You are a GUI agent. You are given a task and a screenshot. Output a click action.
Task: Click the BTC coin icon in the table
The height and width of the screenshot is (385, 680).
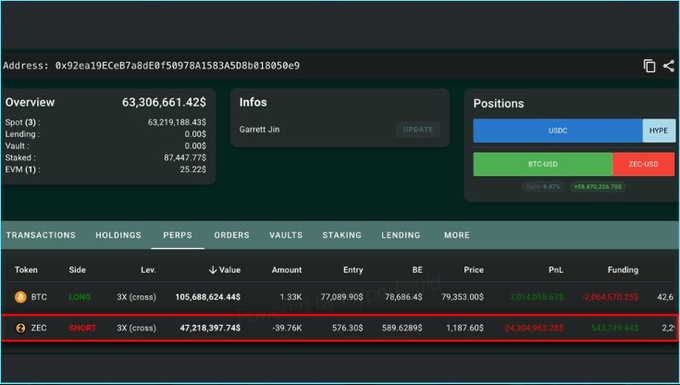coord(20,297)
